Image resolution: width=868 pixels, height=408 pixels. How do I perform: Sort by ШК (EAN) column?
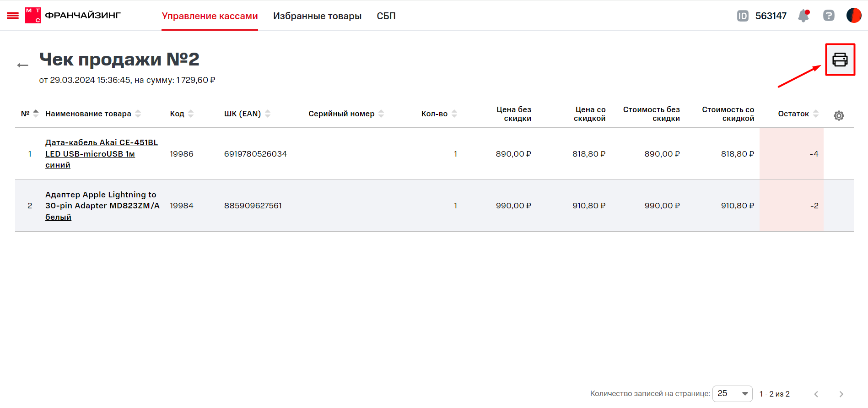click(247, 114)
